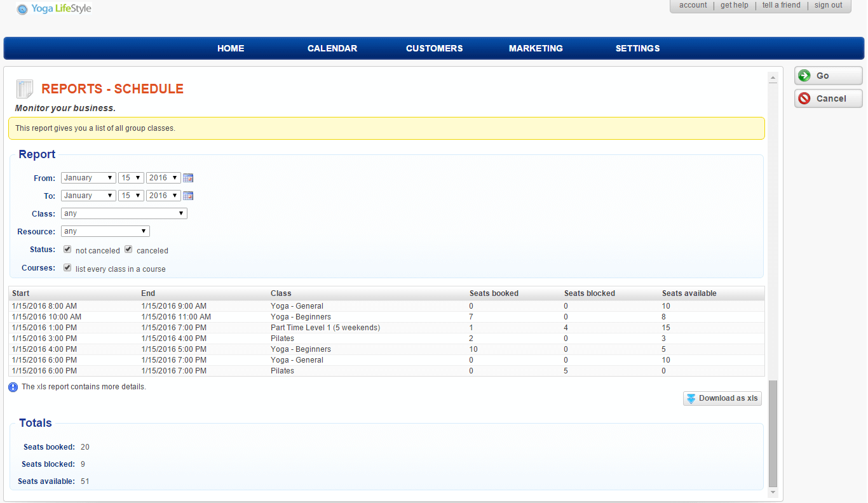868x503 pixels.
Task: Open the 'get help' link
Action: [x=734, y=5]
